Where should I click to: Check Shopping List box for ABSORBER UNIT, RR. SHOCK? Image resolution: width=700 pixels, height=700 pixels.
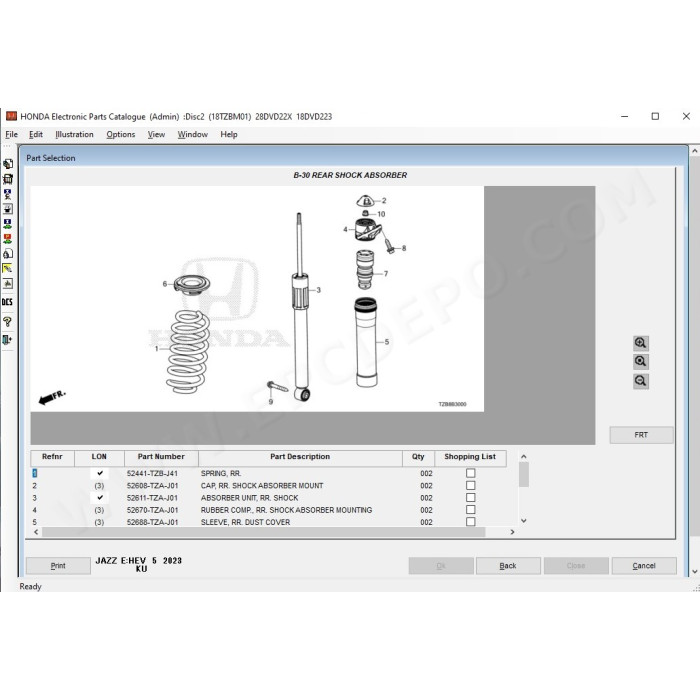tap(471, 497)
